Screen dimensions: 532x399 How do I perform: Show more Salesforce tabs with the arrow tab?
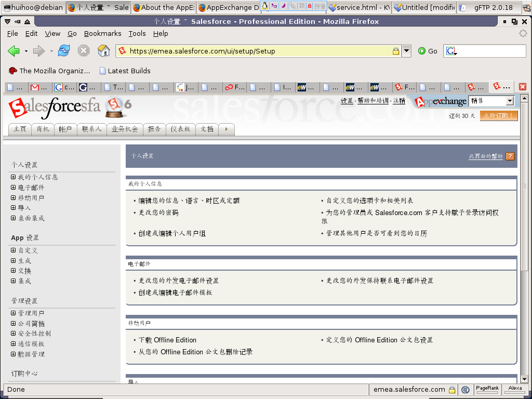coord(227,129)
